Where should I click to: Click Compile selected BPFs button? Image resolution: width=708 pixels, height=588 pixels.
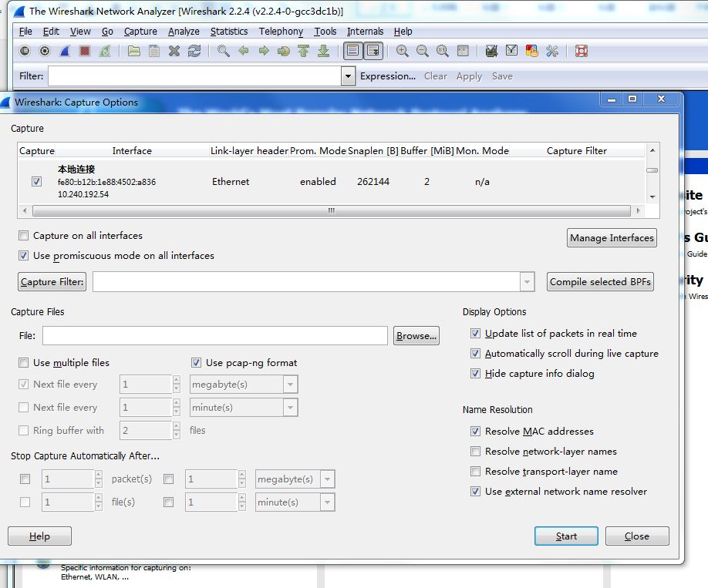click(600, 281)
